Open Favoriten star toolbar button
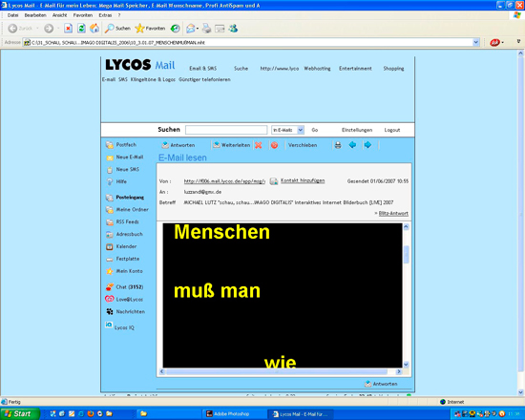Viewport: 525px width, 420px height. pyautogui.click(x=150, y=29)
